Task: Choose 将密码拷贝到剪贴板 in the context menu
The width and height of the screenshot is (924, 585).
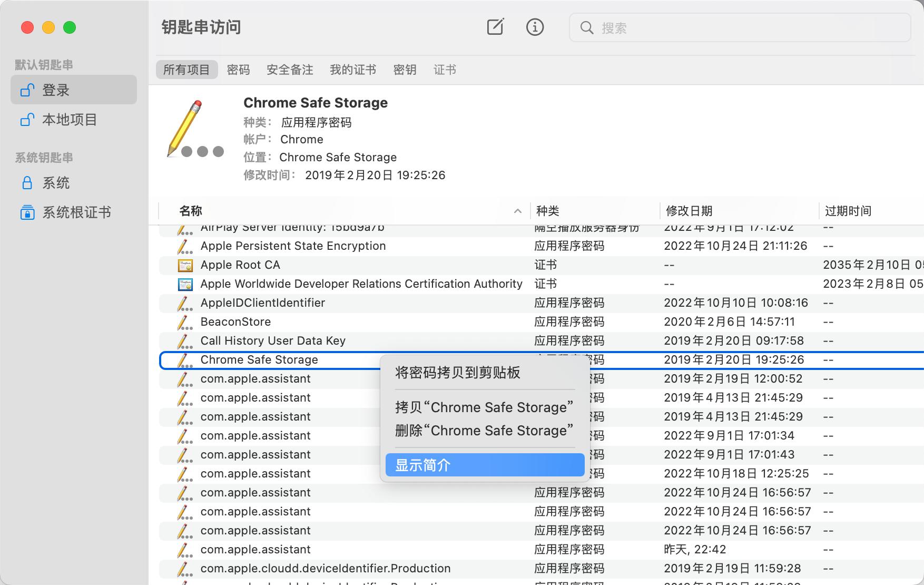Action: (x=457, y=373)
